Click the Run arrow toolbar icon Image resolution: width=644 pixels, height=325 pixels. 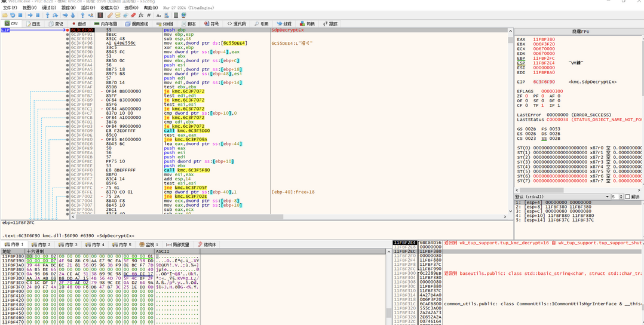[30, 15]
